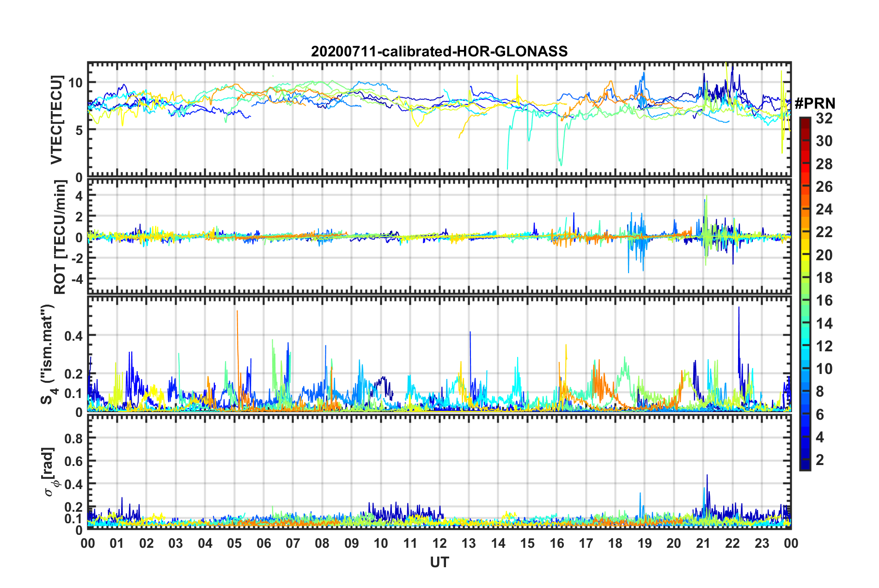Click colorbar tick label 12
879x588 pixels.
click(824, 346)
